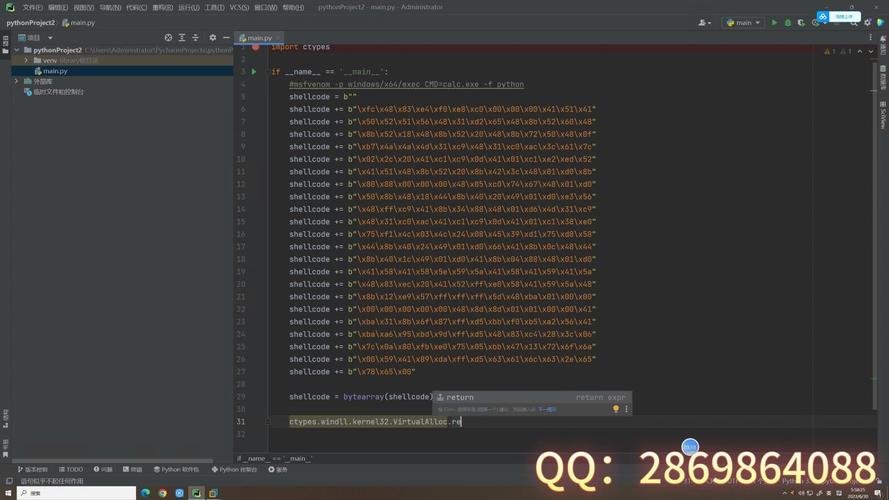Image resolution: width=889 pixels, height=500 pixels.
Task: Open the main run configuration dropdown
Action: (x=743, y=23)
